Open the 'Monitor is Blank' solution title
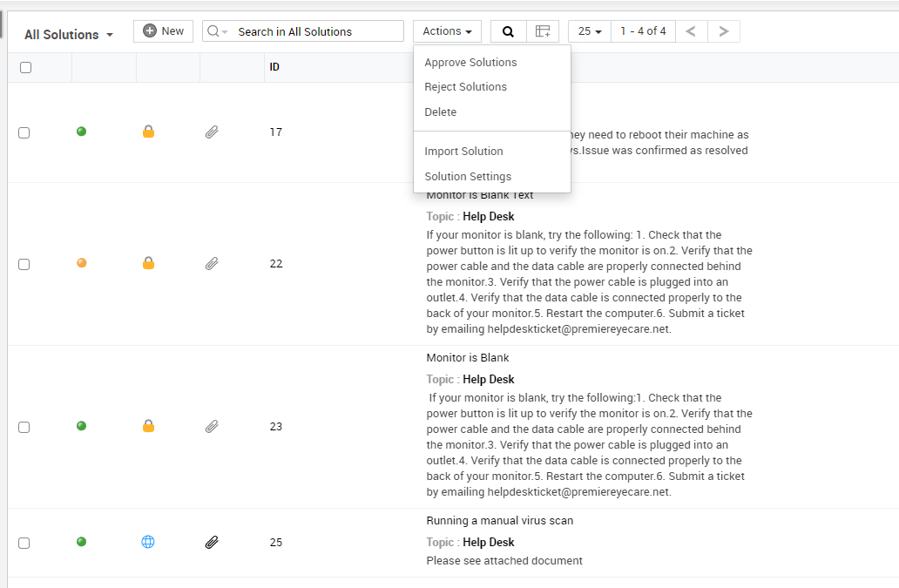Screen dimensions: 899x588 (x=467, y=358)
